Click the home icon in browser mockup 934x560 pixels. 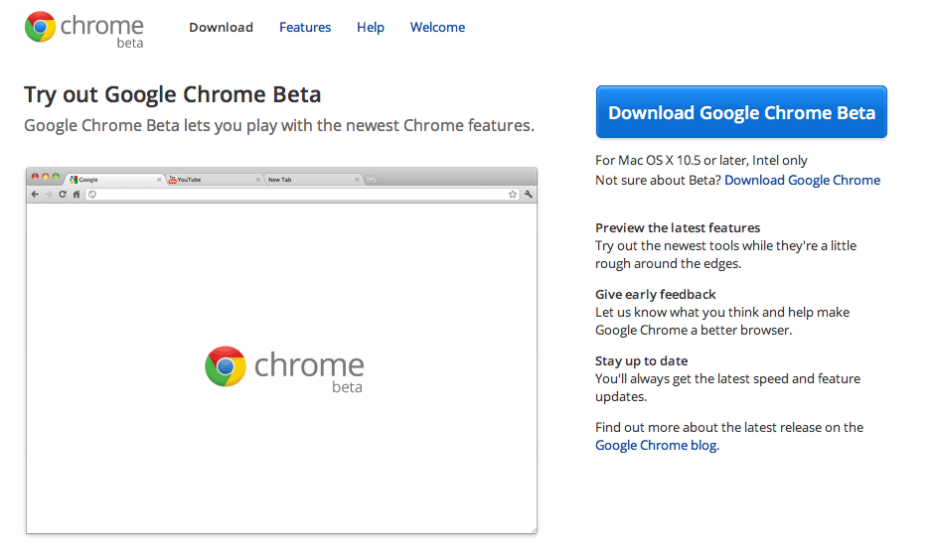click(x=77, y=194)
